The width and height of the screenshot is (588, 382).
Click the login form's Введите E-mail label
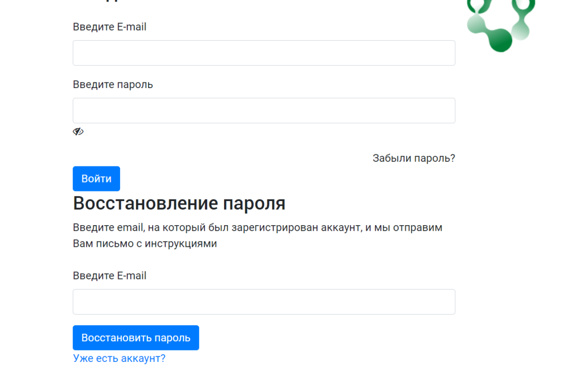[110, 27]
